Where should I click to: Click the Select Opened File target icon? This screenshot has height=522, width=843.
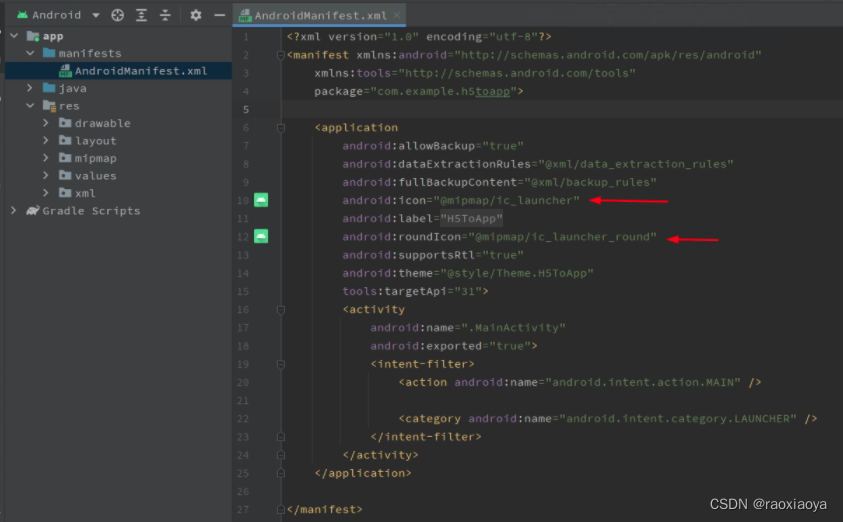pyautogui.click(x=117, y=15)
